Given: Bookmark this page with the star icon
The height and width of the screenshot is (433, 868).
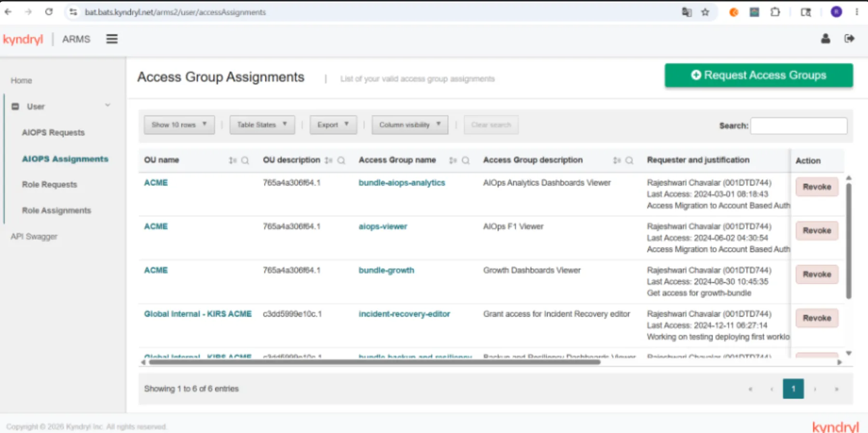Looking at the screenshot, I should click(x=705, y=12).
